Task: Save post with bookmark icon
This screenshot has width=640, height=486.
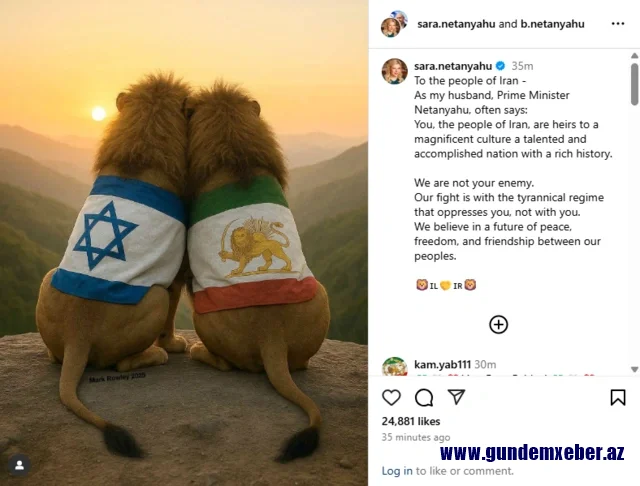Action: (x=618, y=397)
